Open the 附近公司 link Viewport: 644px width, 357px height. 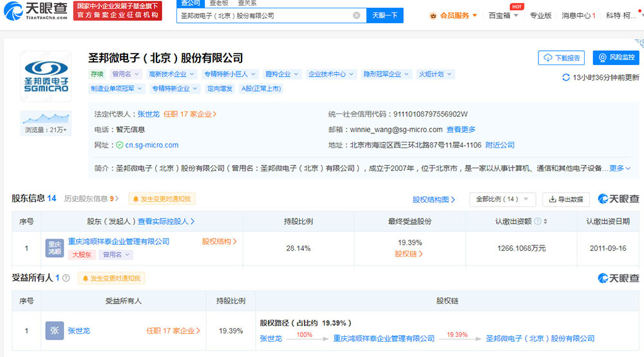tap(500, 145)
